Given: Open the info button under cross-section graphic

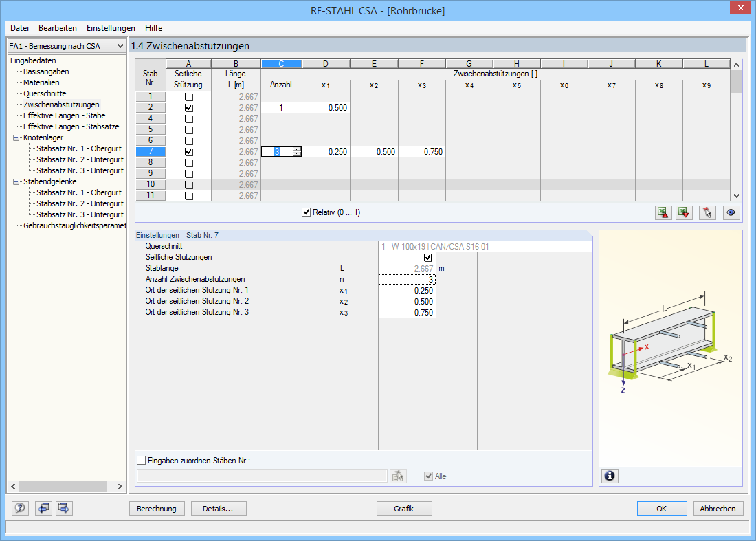Looking at the screenshot, I should tap(610, 476).
